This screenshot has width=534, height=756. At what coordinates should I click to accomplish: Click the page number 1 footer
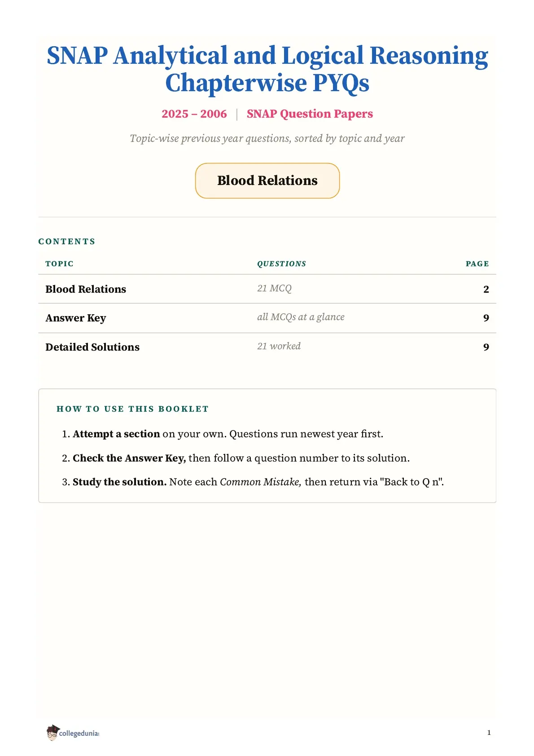[x=489, y=733]
